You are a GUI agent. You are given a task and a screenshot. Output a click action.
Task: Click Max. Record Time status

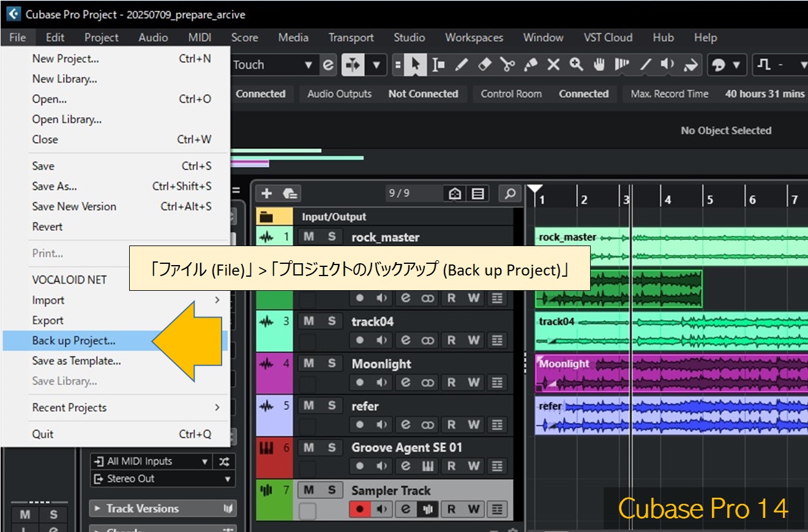point(670,94)
